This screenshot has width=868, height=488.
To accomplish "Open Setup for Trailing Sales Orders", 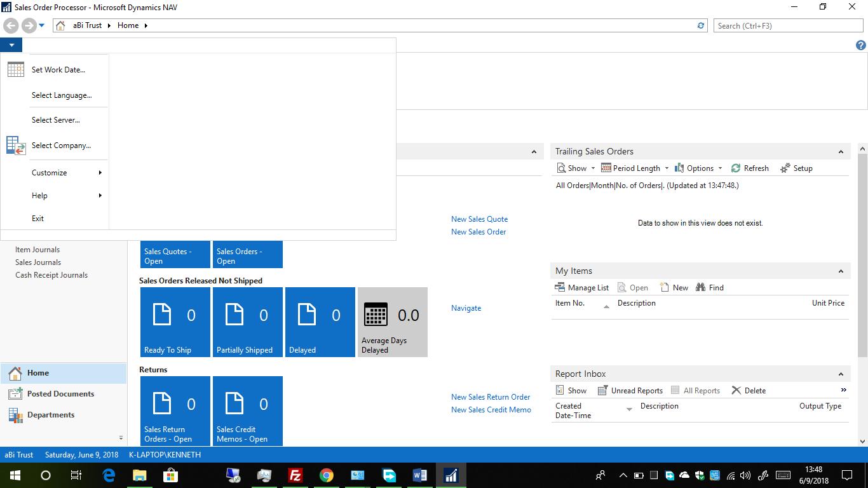I will [x=796, y=168].
